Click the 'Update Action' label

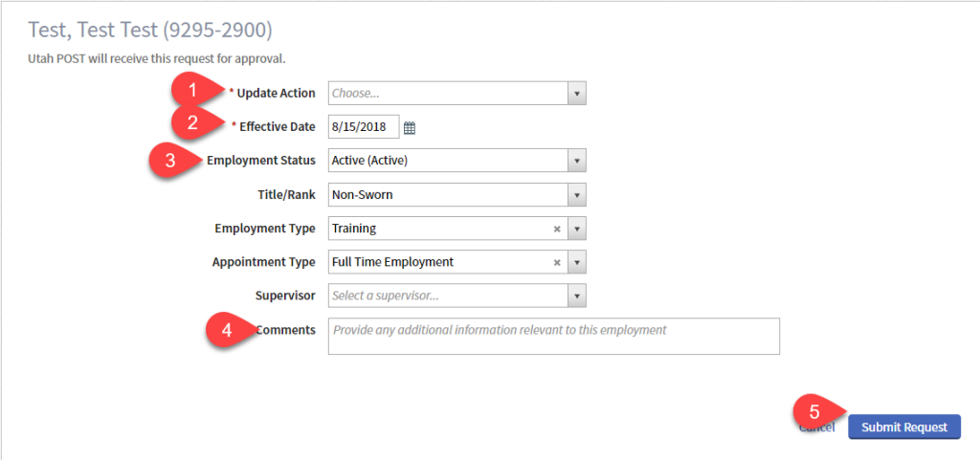277,94
